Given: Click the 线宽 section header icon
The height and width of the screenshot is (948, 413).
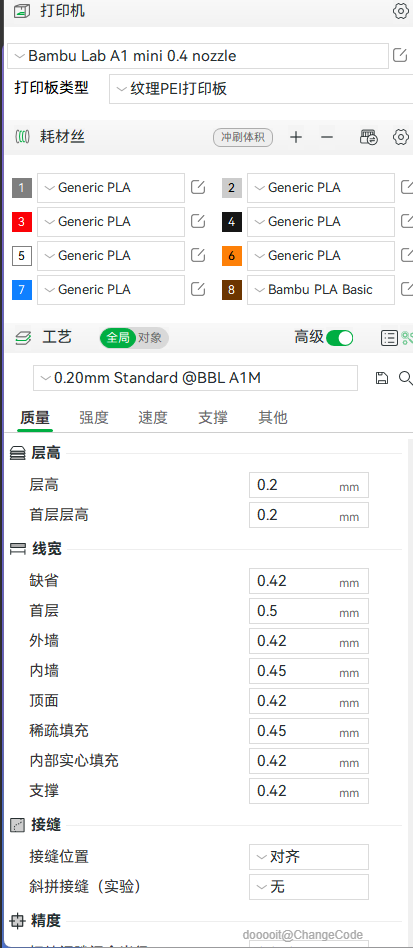Looking at the screenshot, I should (18, 549).
